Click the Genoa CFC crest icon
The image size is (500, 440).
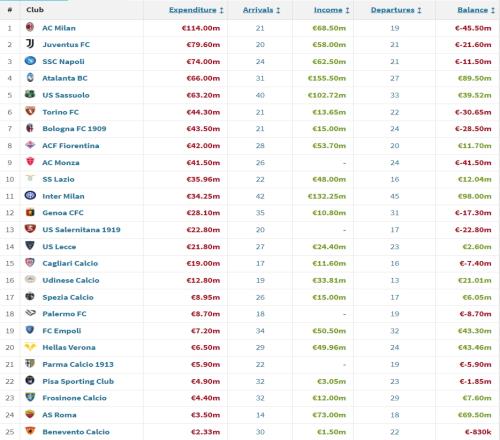[x=30, y=212]
